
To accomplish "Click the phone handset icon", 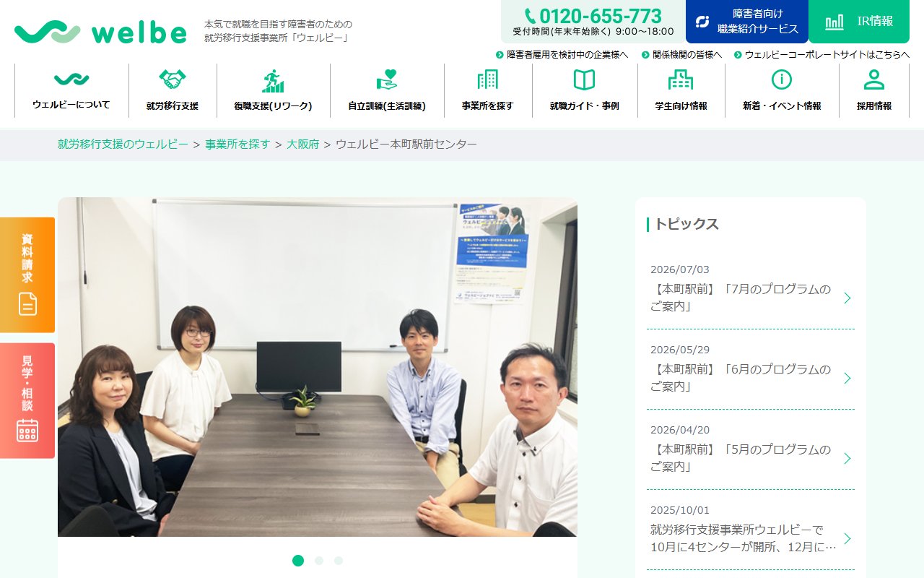I will (x=530, y=16).
